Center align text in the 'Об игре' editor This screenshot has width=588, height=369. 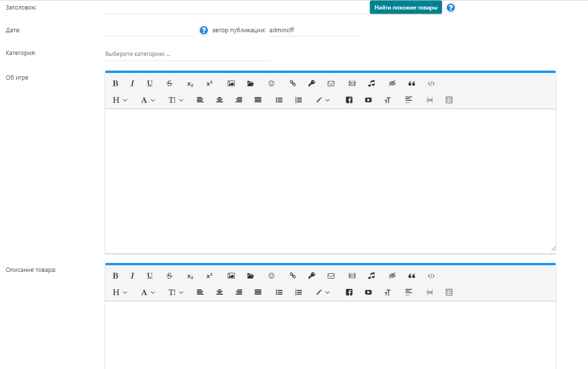pos(220,100)
